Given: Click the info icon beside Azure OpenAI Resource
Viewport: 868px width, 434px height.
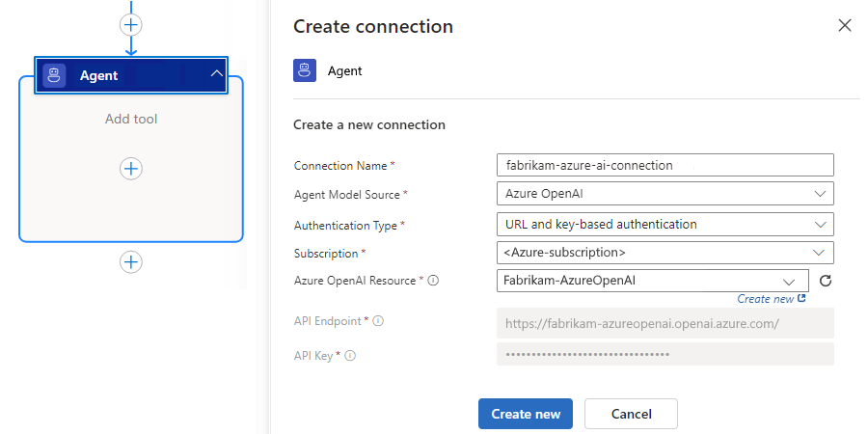Looking at the screenshot, I should 433,281.
